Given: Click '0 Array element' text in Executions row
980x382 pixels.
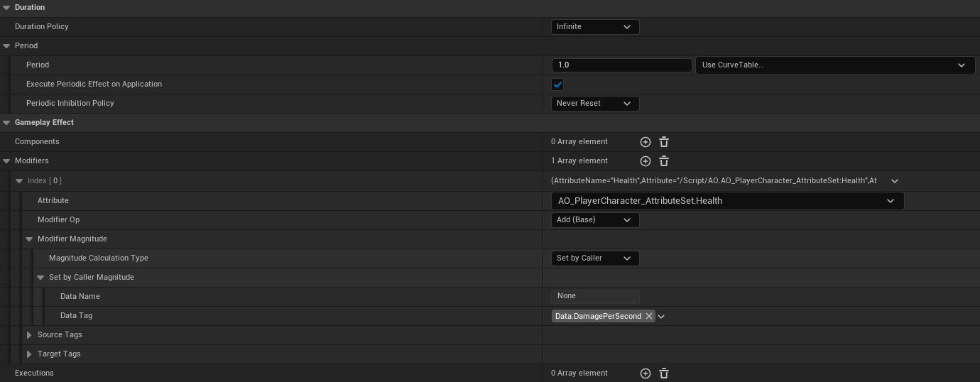Looking at the screenshot, I should tap(579, 373).
